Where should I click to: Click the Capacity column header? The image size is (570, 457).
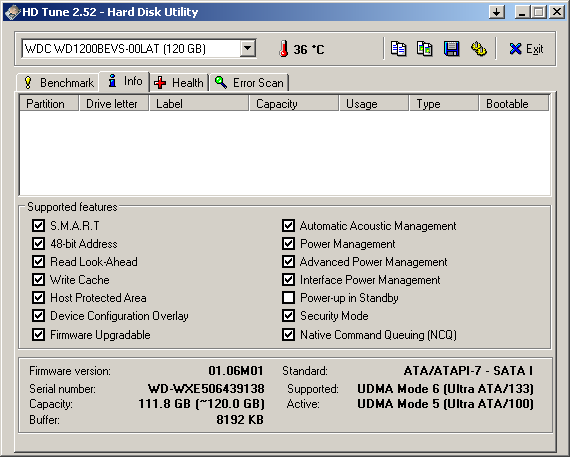point(294,104)
